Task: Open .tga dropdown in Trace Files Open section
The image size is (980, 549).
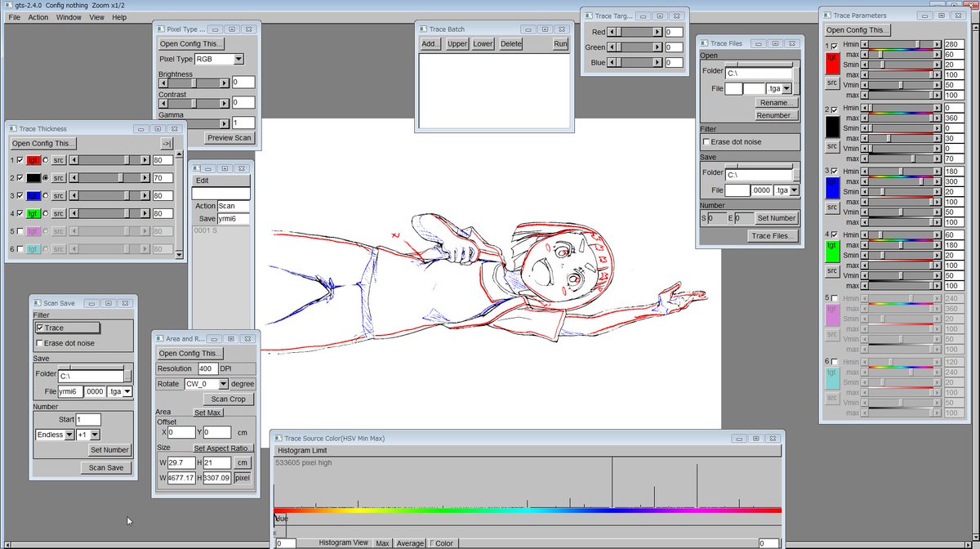Action: pyautogui.click(x=786, y=88)
